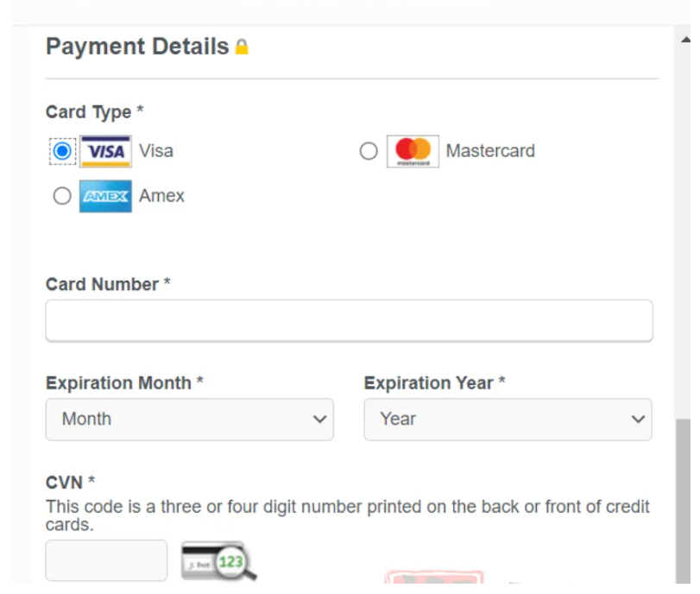Click into the CVN code field
The image size is (700, 594).
[106, 560]
